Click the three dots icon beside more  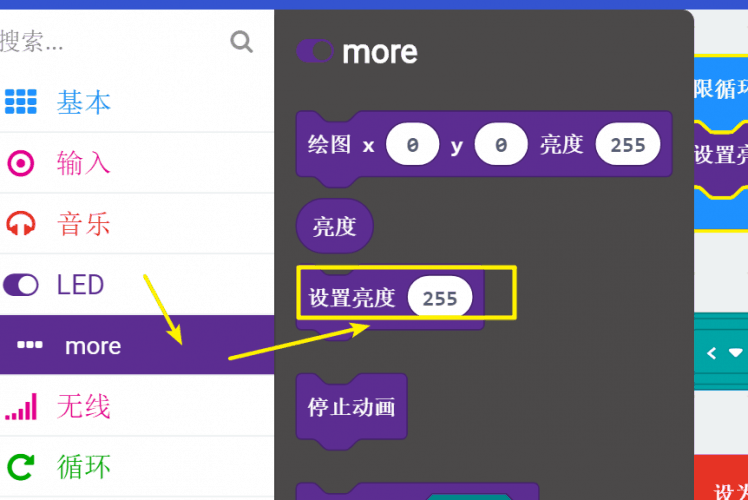click(x=30, y=345)
